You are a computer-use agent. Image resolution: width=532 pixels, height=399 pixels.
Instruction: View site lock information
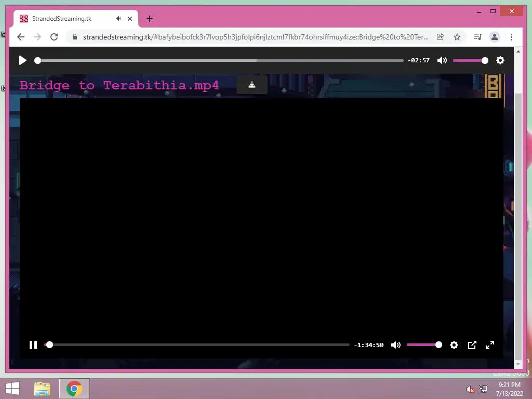75,37
